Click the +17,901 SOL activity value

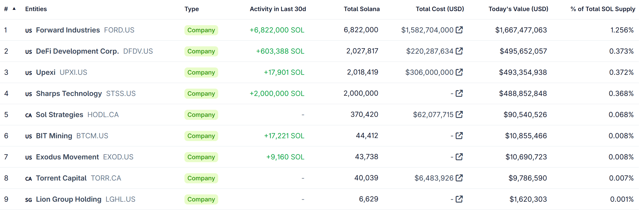pyautogui.click(x=284, y=72)
